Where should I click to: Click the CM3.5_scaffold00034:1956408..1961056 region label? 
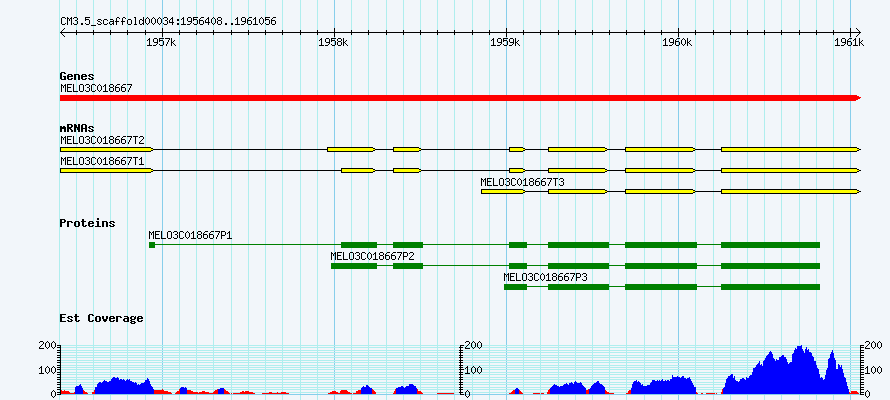pyautogui.click(x=168, y=22)
